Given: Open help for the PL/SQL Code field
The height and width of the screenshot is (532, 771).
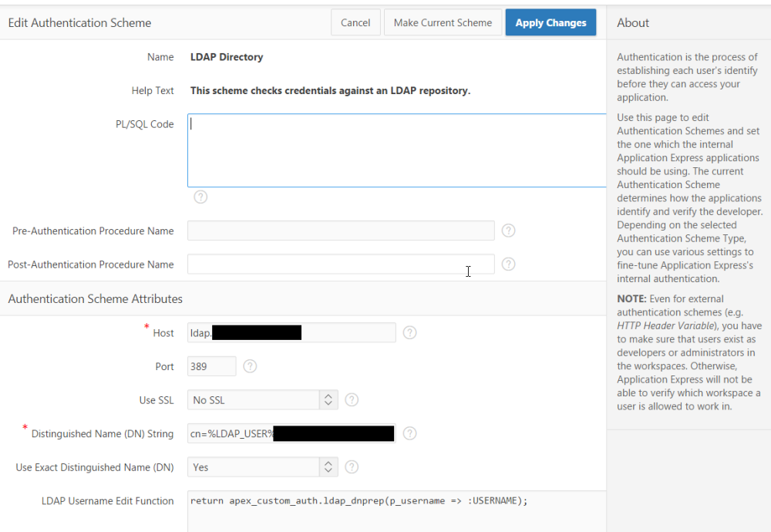Looking at the screenshot, I should tap(200, 197).
